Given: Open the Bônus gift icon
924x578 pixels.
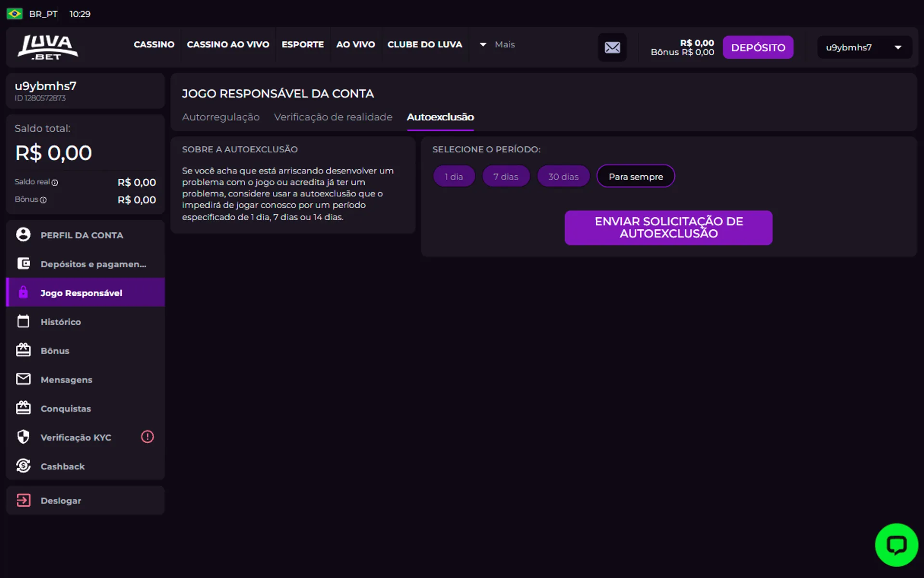Looking at the screenshot, I should point(23,350).
